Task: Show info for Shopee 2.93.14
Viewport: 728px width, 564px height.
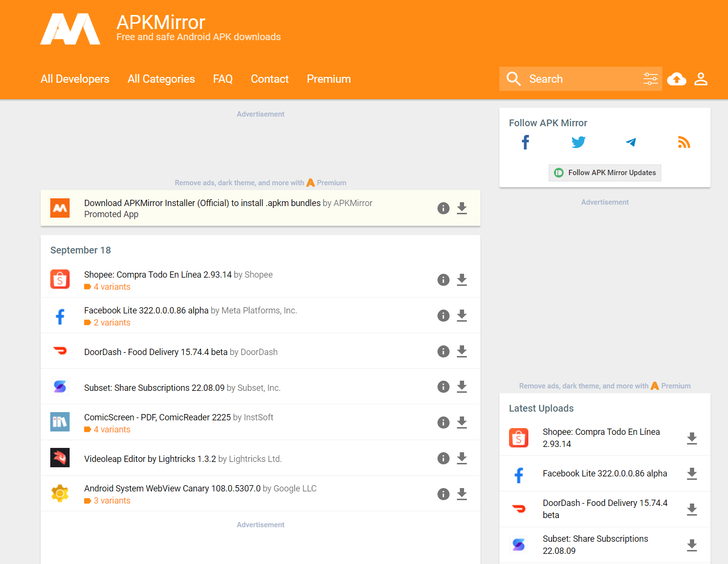Action: click(x=443, y=280)
